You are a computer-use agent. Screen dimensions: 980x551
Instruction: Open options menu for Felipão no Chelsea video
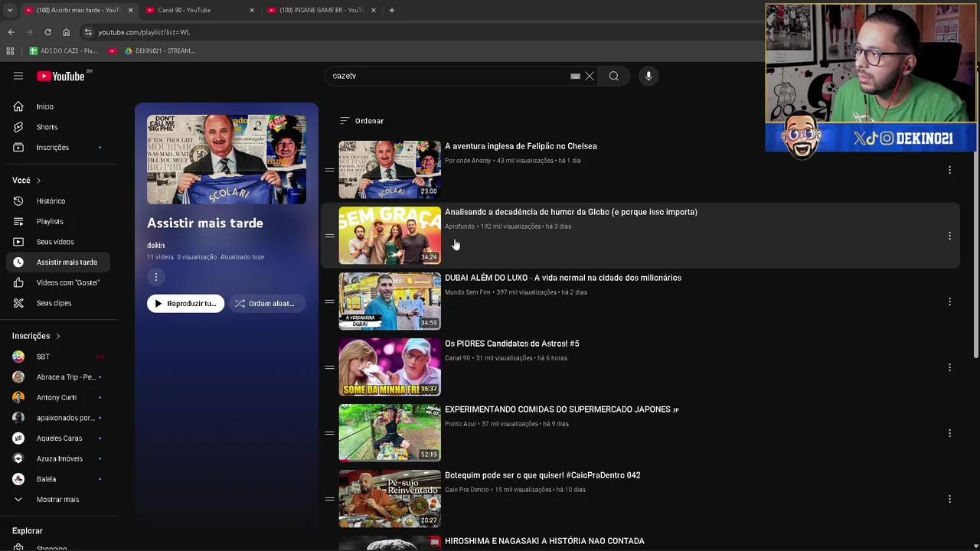(x=949, y=170)
